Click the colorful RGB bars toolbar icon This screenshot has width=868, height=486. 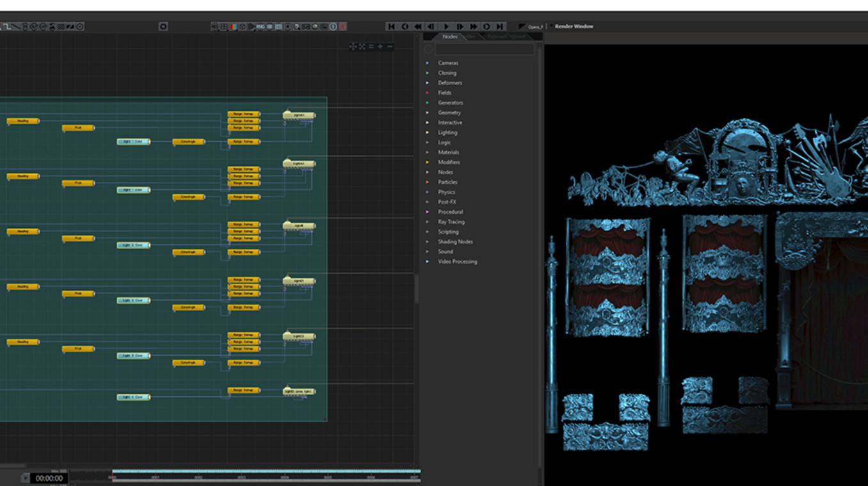coord(233,26)
